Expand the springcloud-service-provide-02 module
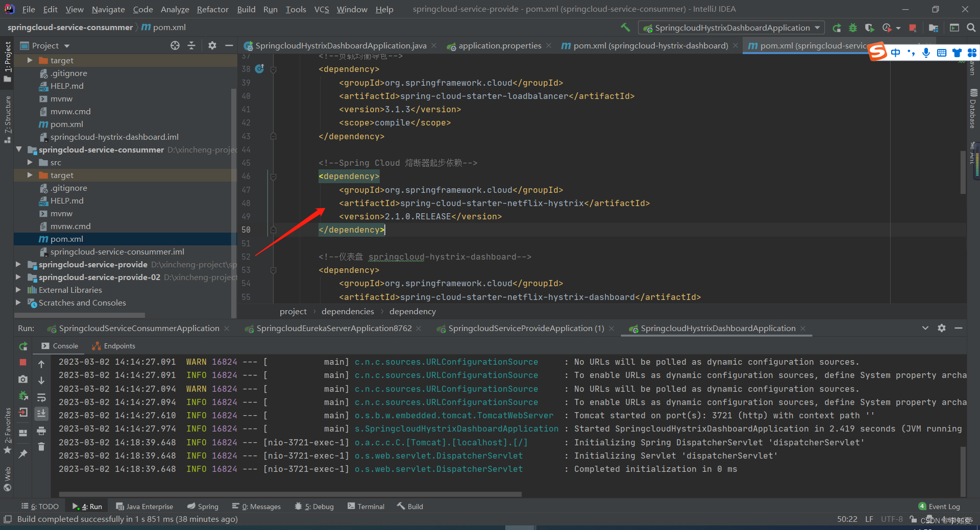 [18, 277]
